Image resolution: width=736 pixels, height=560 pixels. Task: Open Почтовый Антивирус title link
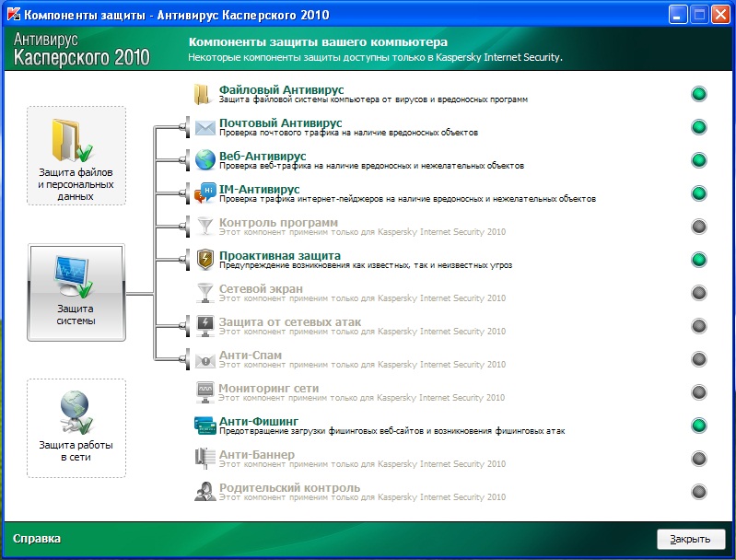point(280,122)
